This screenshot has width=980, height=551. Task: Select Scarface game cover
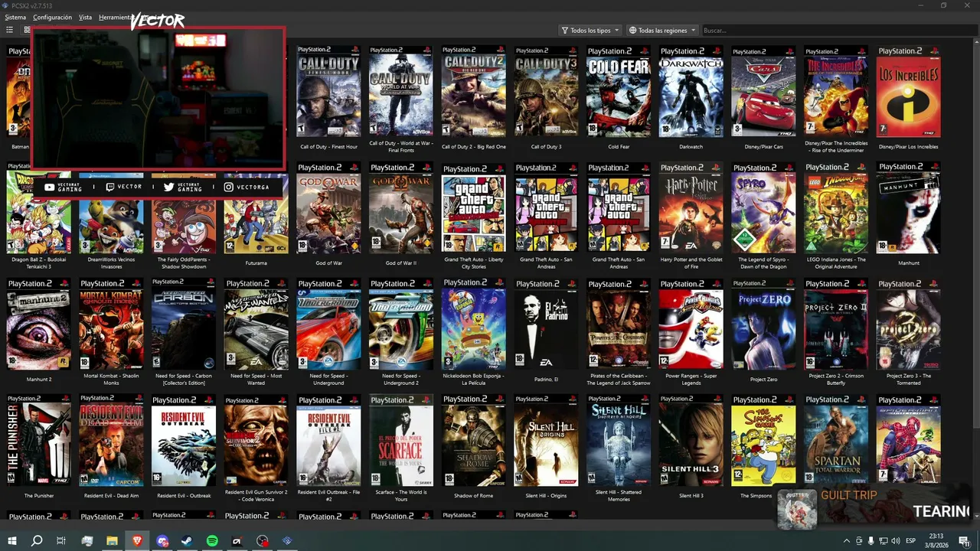tap(401, 440)
